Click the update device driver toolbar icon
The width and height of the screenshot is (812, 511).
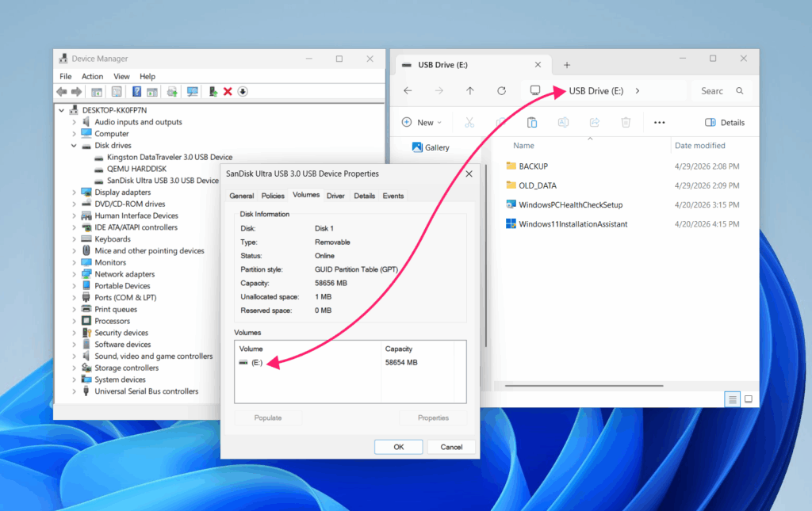pos(213,92)
